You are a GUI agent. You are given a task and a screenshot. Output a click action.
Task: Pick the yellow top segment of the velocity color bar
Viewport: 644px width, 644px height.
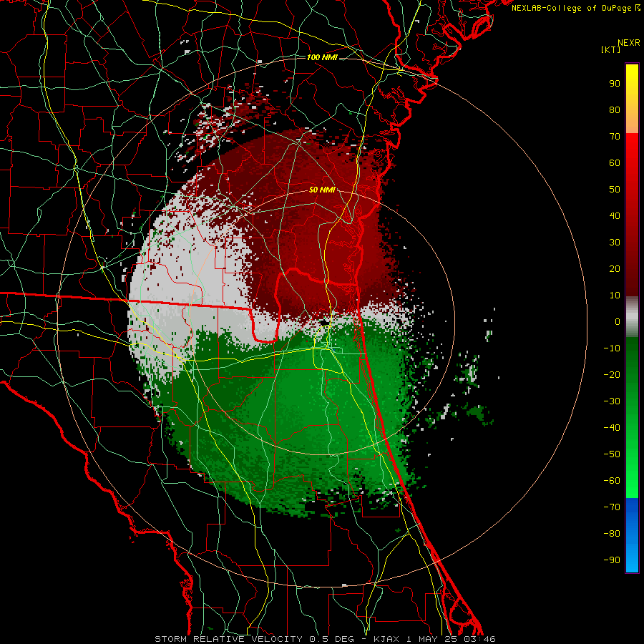(632, 99)
